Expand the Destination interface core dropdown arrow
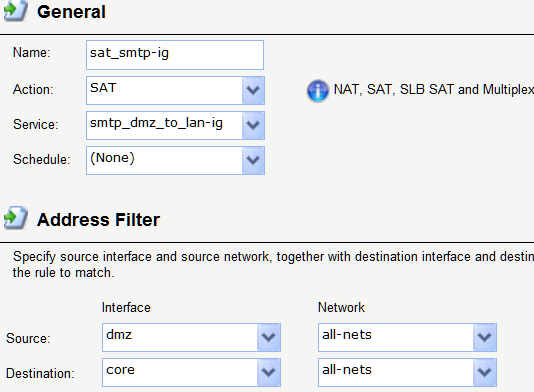 click(x=269, y=372)
